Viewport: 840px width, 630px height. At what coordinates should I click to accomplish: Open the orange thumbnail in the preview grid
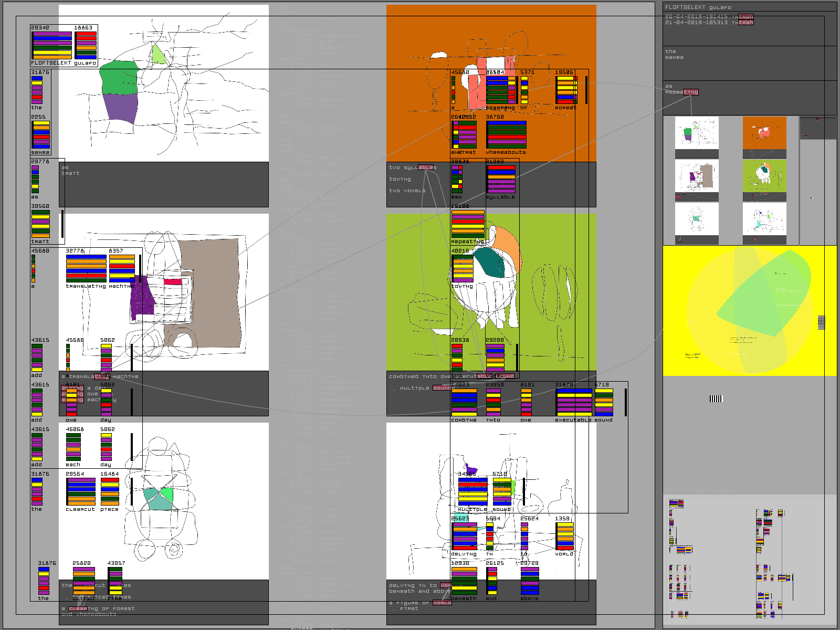click(764, 133)
